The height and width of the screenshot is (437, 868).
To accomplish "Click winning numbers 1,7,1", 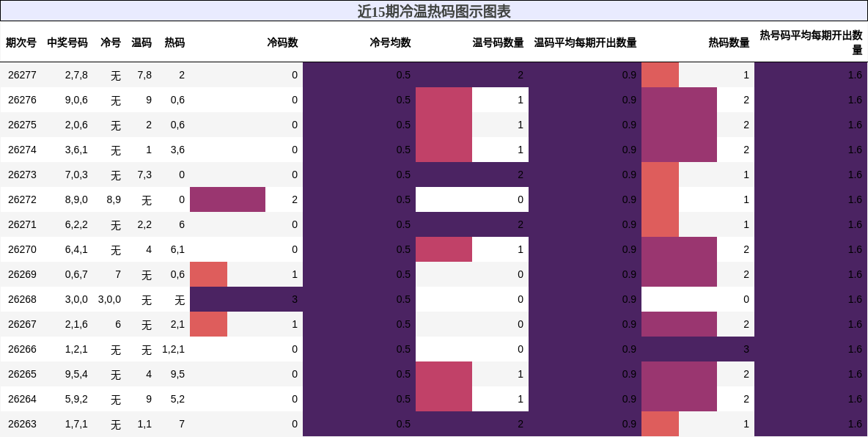I will [76, 424].
